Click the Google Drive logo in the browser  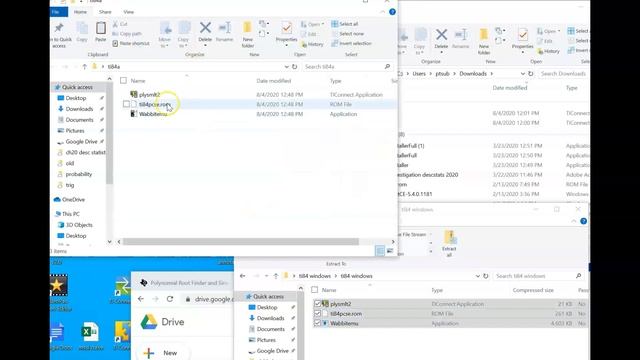pyautogui.click(x=149, y=322)
